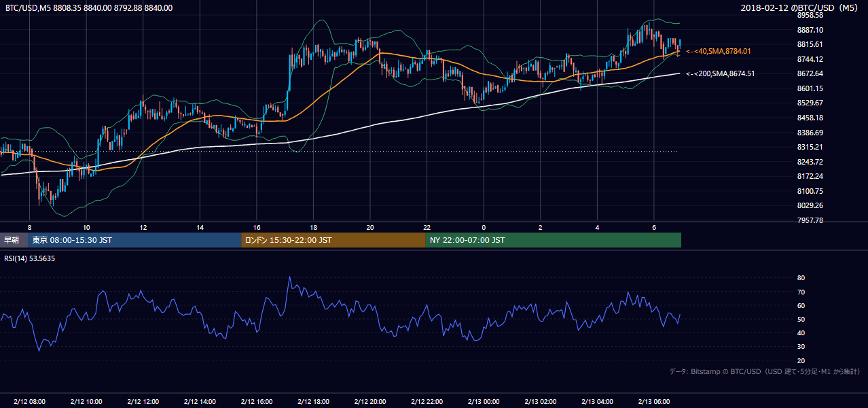The width and height of the screenshot is (868, 408).
Task: Click the 東京 08:00-15:30 JST session bar
Action: pos(135,240)
